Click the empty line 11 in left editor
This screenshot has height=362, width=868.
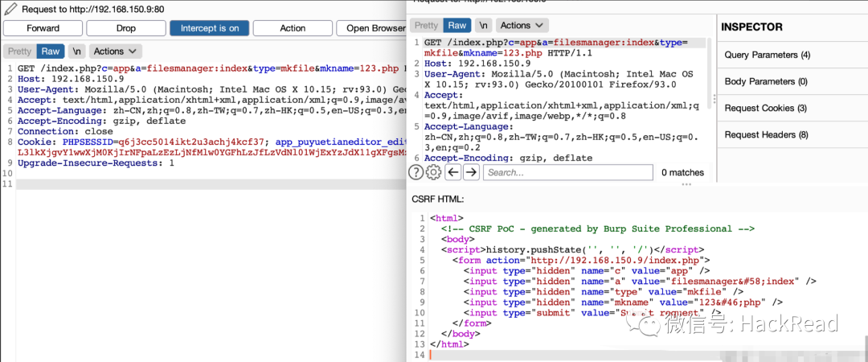click(211, 184)
